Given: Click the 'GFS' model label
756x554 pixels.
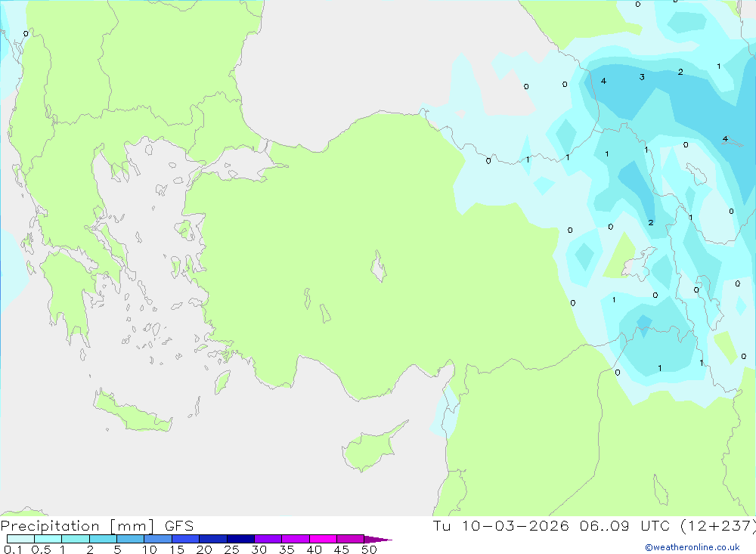Looking at the screenshot, I should [179, 525].
